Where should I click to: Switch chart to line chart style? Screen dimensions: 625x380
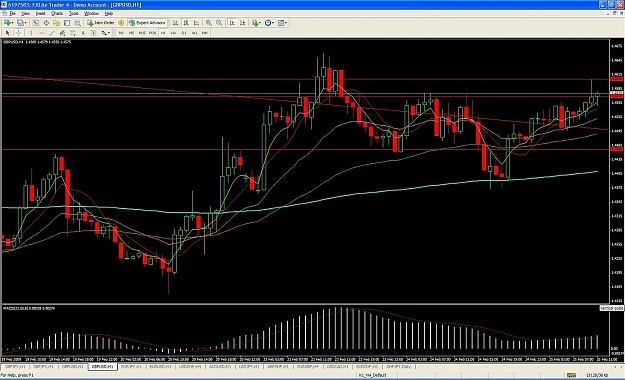(x=196, y=23)
